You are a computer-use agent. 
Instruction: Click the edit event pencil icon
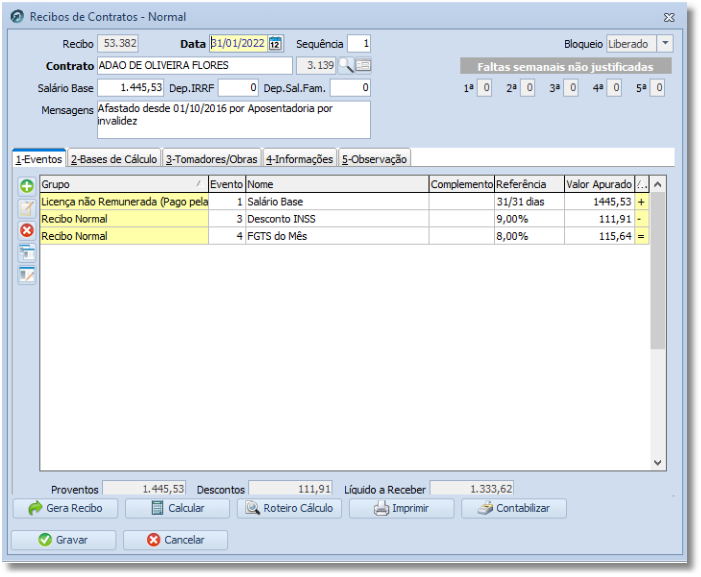click(x=27, y=208)
